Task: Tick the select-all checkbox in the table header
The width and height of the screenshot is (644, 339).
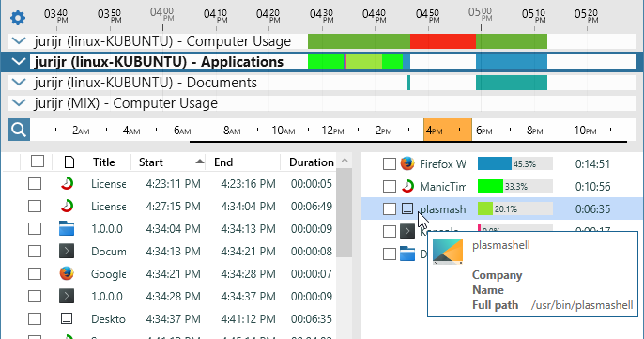Action: tap(38, 162)
